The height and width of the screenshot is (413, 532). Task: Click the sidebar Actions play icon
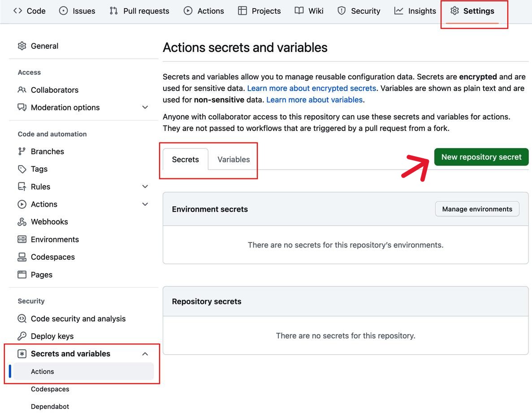(x=22, y=204)
